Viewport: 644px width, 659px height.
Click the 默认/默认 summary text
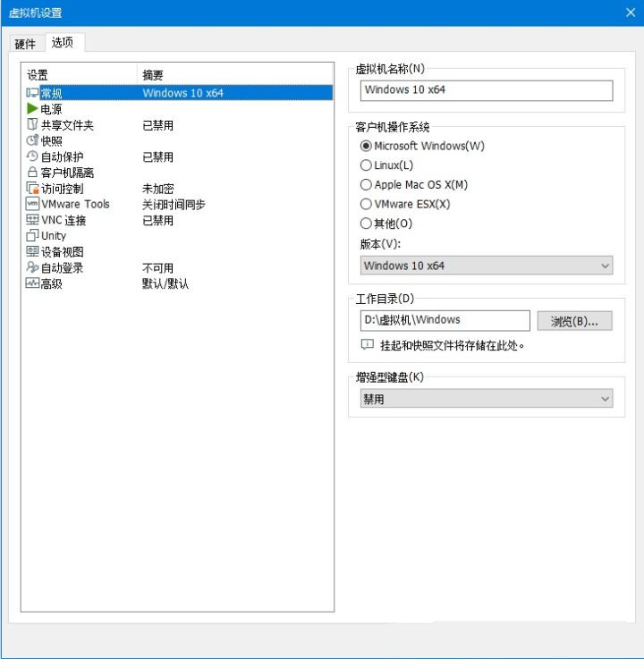click(165, 283)
